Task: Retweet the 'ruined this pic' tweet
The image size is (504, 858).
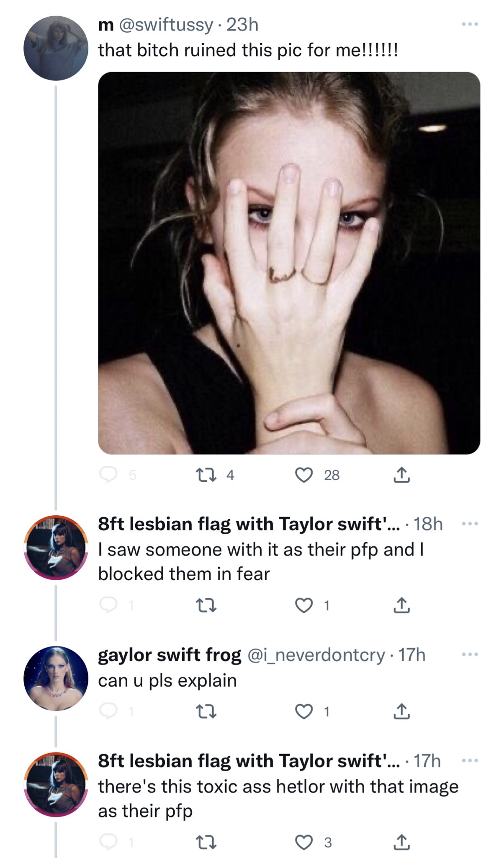Action: (206, 475)
